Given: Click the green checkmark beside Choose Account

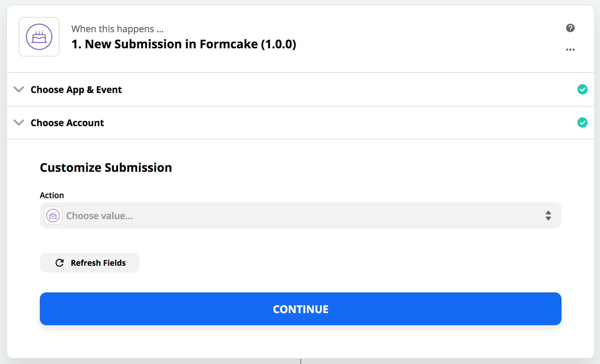Looking at the screenshot, I should [x=583, y=123].
